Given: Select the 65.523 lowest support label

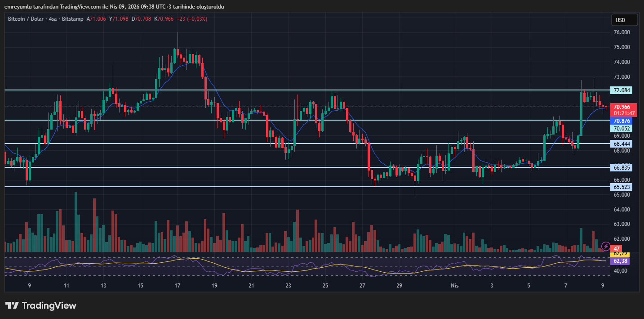Looking at the screenshot, I should [622, 187].
